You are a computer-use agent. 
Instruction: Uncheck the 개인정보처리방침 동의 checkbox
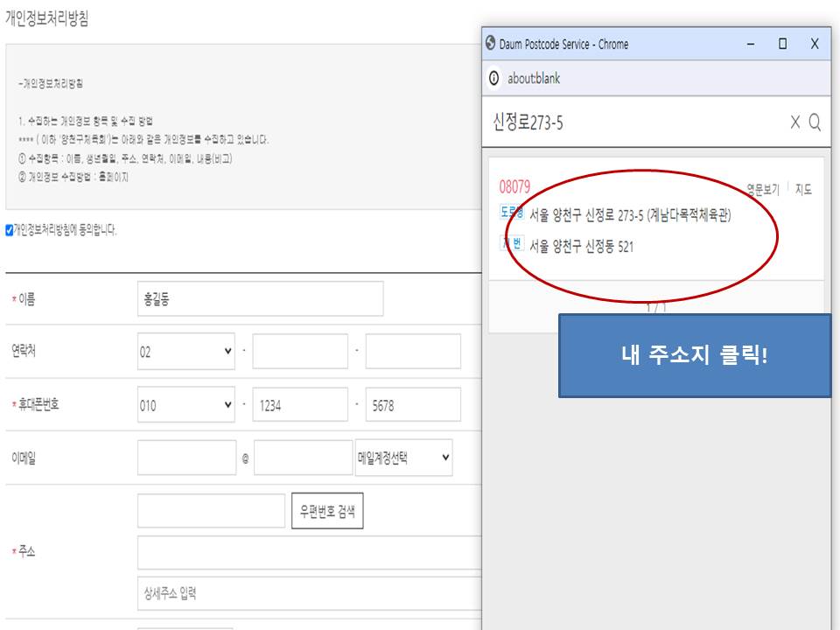[x=9, y=230]
